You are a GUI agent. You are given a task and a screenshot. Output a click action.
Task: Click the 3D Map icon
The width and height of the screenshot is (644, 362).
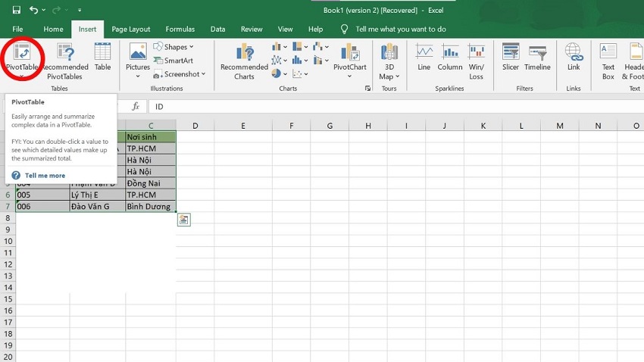pos(389,59)
